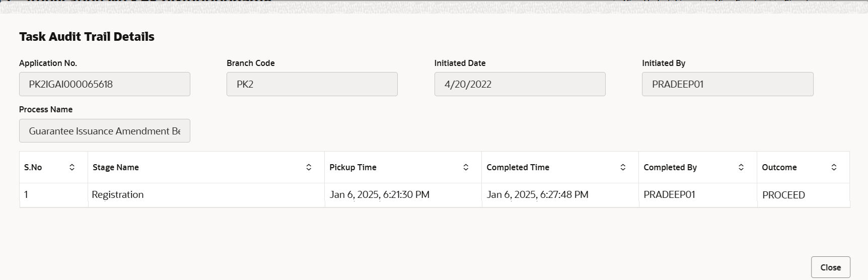
Task: Click the Pickup Time column header
Action: tap(353, 167)
